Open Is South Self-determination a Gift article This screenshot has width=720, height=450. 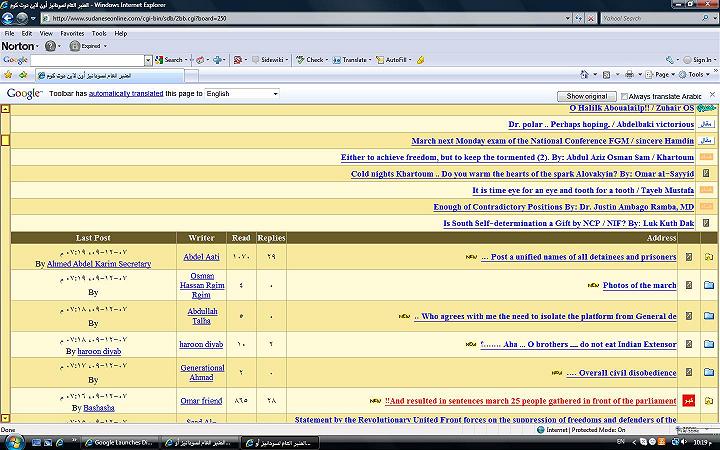click(568, 224)
